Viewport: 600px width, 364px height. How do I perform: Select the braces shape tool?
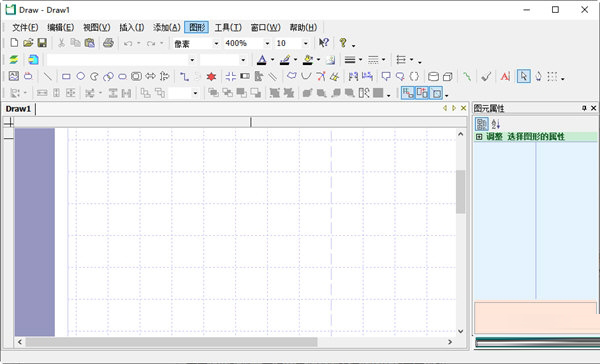pos(414,77)
